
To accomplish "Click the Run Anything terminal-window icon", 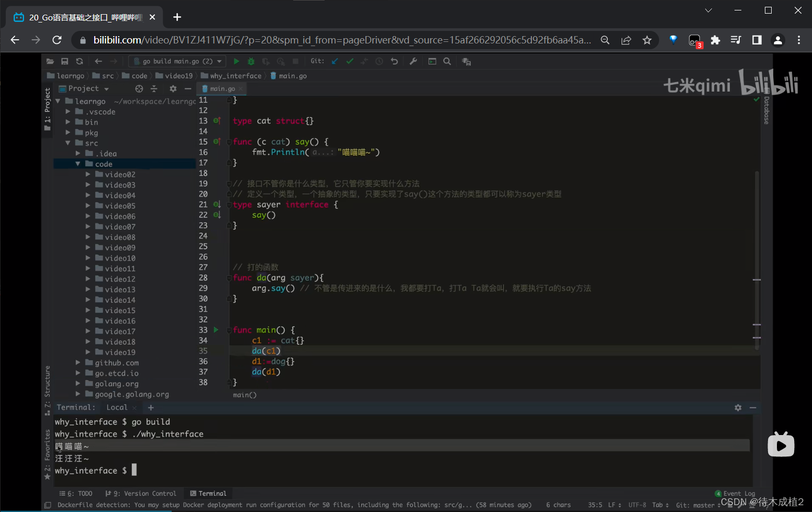I will 432,61.
